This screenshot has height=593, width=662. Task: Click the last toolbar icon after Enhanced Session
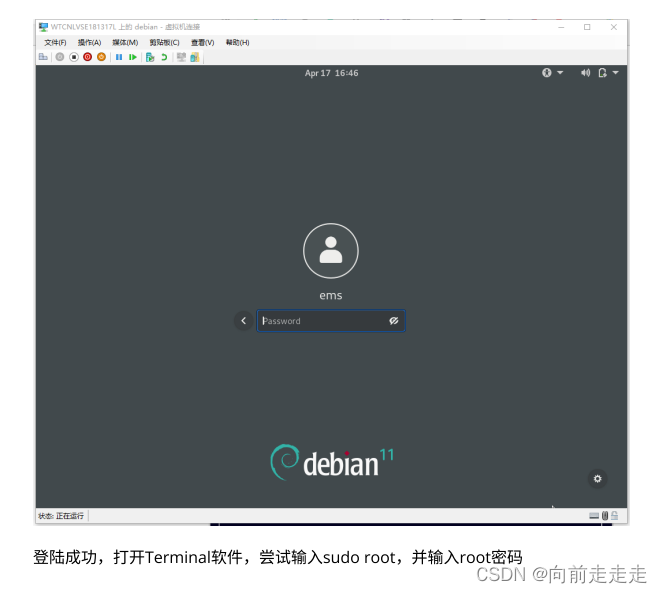pos(195,57)
